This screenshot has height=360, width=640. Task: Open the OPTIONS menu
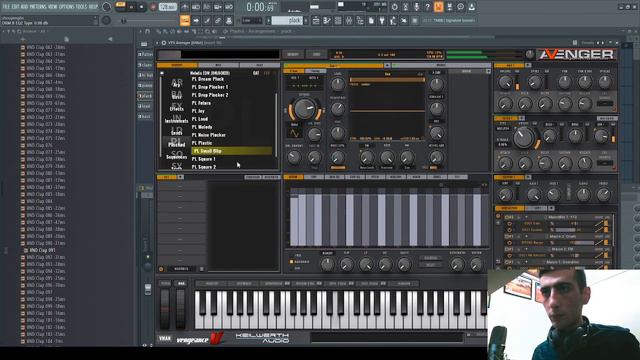(67, 7)
